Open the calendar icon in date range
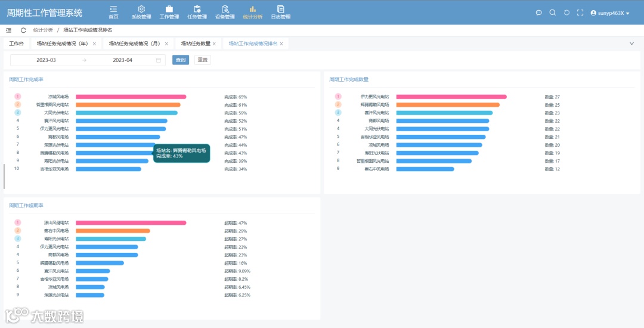The image size is (644, 328). 159,60
